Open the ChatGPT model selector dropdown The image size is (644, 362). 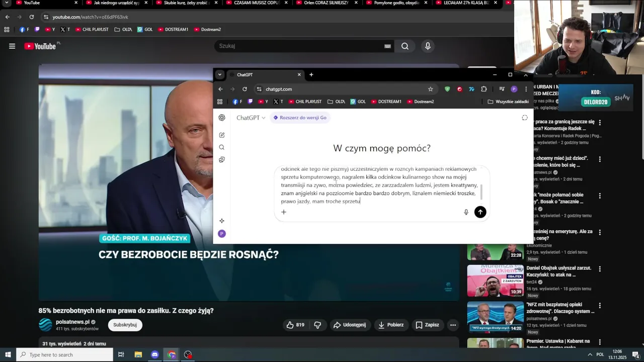[251, 118]
